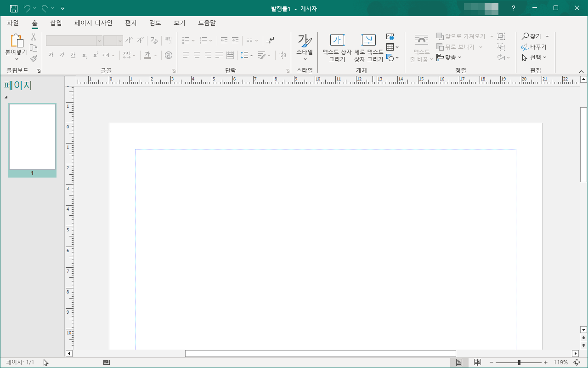Screen dimensions: 588x368
Task: Click the large Paste (붙여넣기) clipboard icon
Action: pos(17,40)
